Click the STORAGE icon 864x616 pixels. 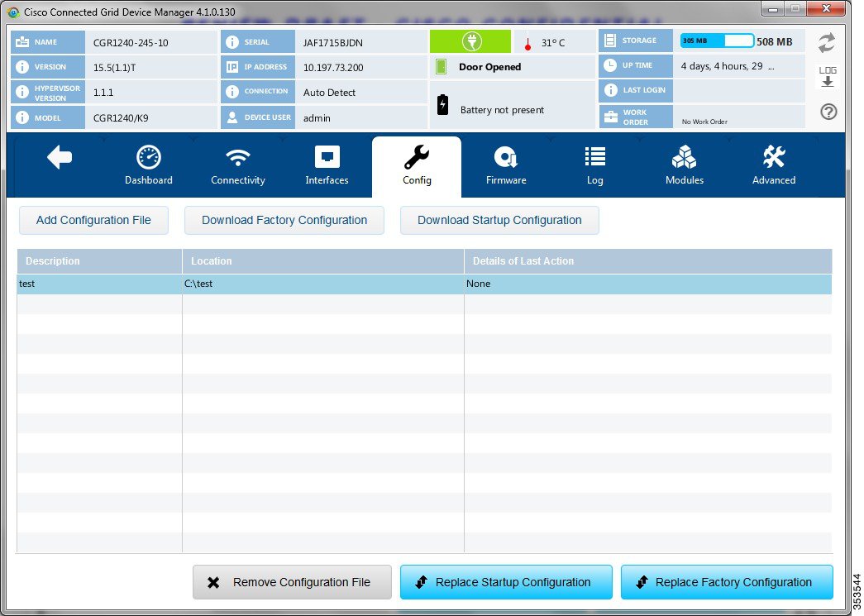pyautogui.click(x=610, y=41)
